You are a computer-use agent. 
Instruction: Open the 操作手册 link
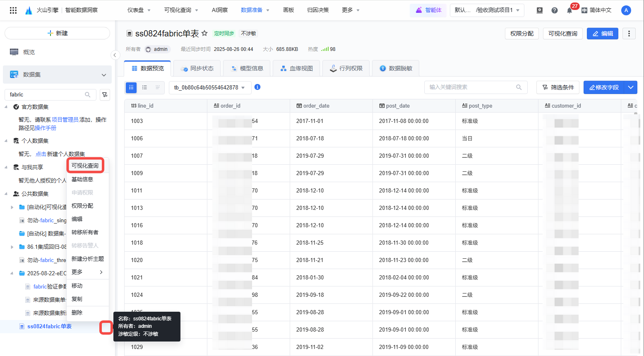pos(46,128)
